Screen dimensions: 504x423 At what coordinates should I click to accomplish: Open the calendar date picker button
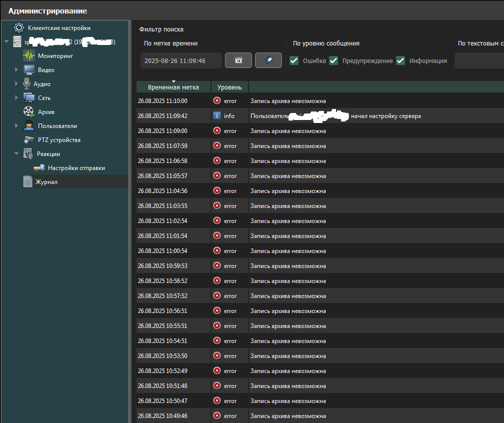[x=238, y=60]
